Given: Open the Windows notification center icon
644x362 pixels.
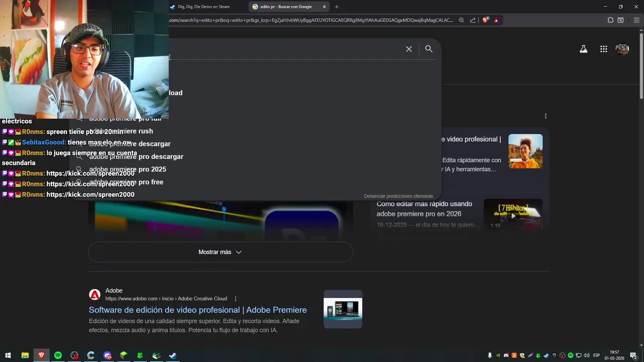Looking at the screenshot, I should coord(634,355).
